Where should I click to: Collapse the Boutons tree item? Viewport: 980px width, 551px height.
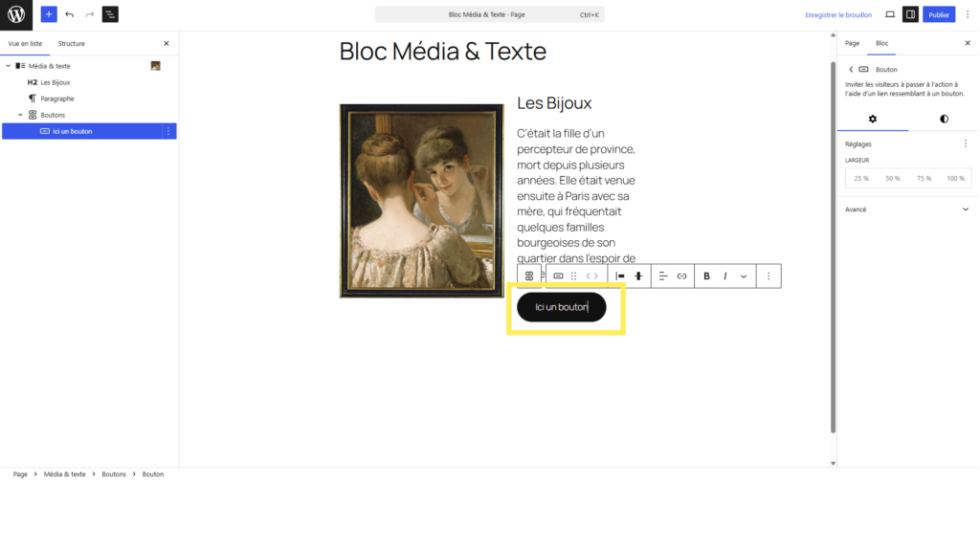point(21,115)
